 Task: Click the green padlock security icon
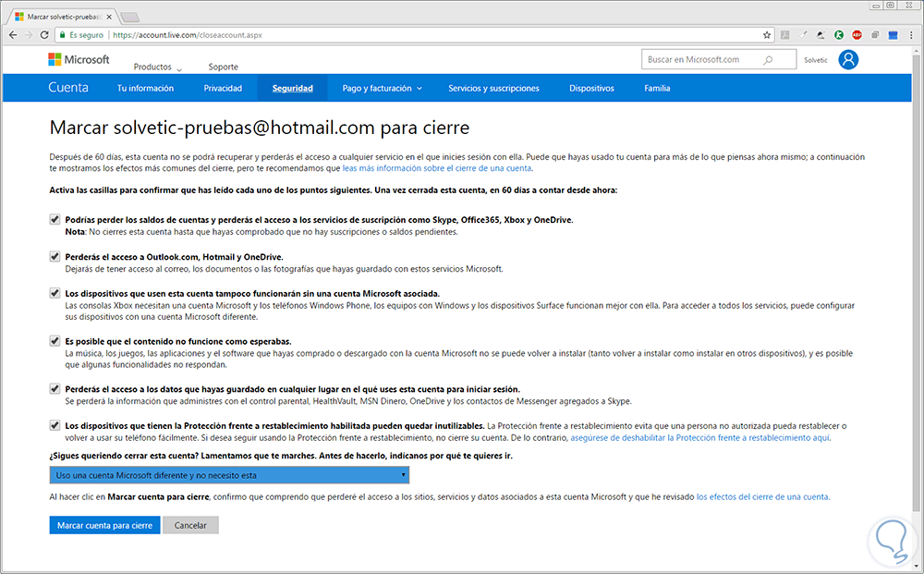[x=63, y=35]
